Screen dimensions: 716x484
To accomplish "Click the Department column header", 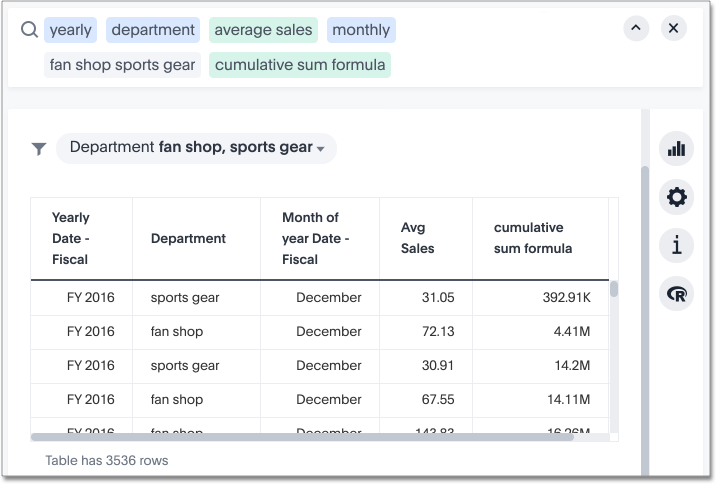I will (188, 238).
